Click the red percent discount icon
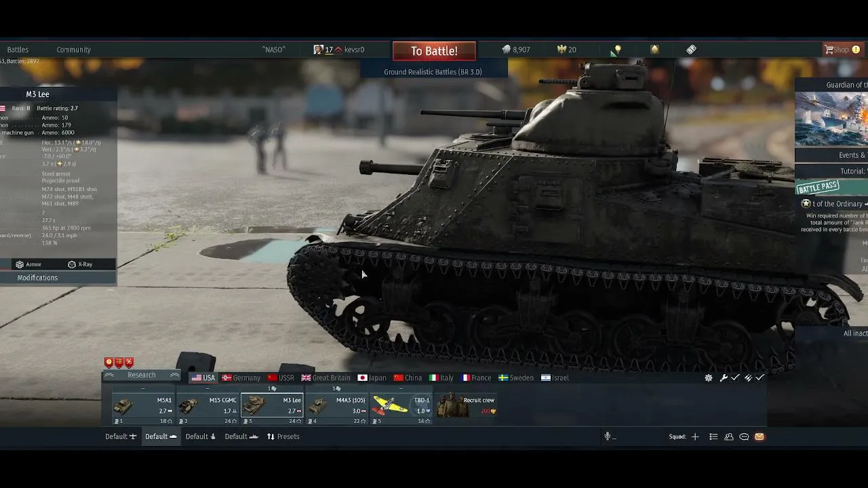868x488 pixels. (129, 363)
